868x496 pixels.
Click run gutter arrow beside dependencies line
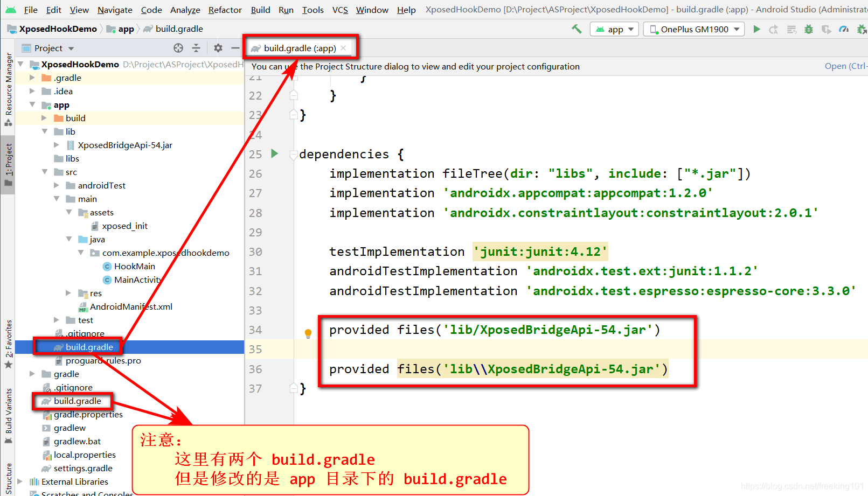pyautogui.click(x=274, y=153)
